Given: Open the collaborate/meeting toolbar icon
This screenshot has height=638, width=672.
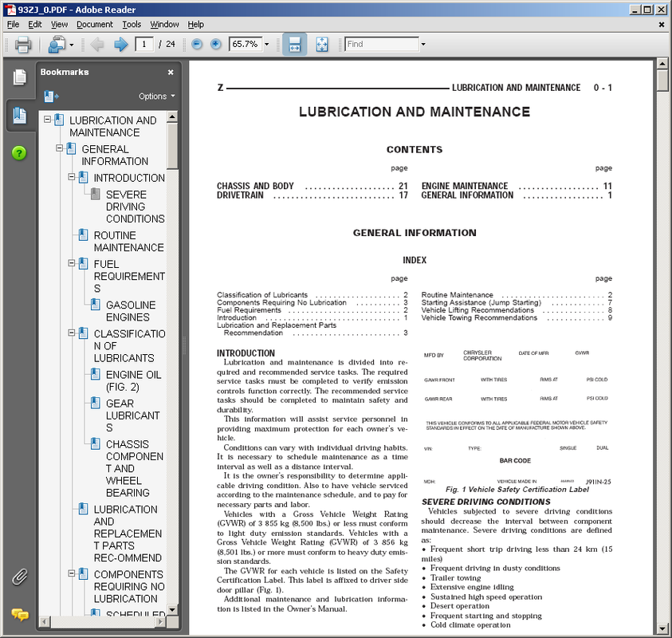Looking at the screenshot, I should click(x=57, y=44).
